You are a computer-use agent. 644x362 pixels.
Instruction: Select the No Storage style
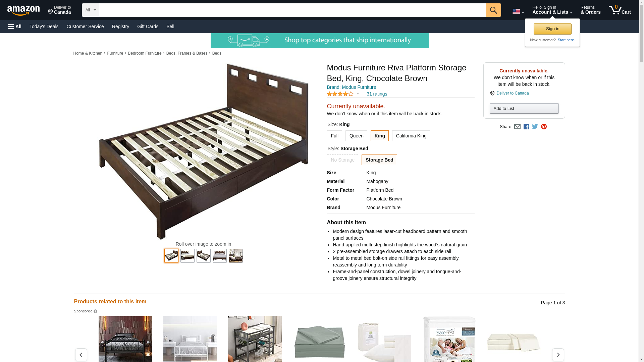342,160
